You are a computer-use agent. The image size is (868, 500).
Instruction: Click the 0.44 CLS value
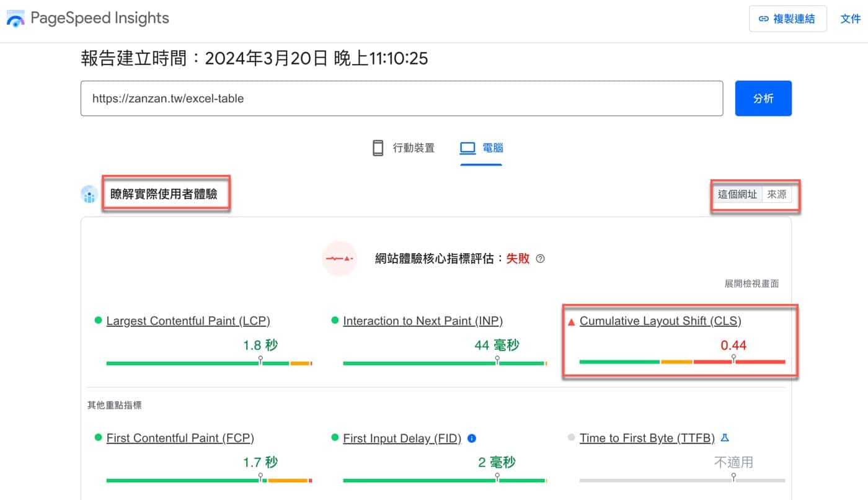point(733,346)
